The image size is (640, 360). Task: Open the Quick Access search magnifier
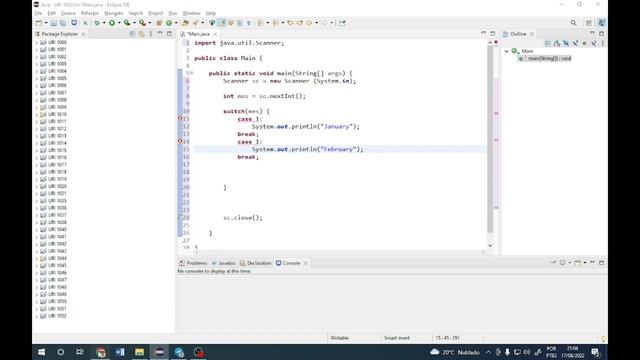pyautogui.click(x=573, y=23)
